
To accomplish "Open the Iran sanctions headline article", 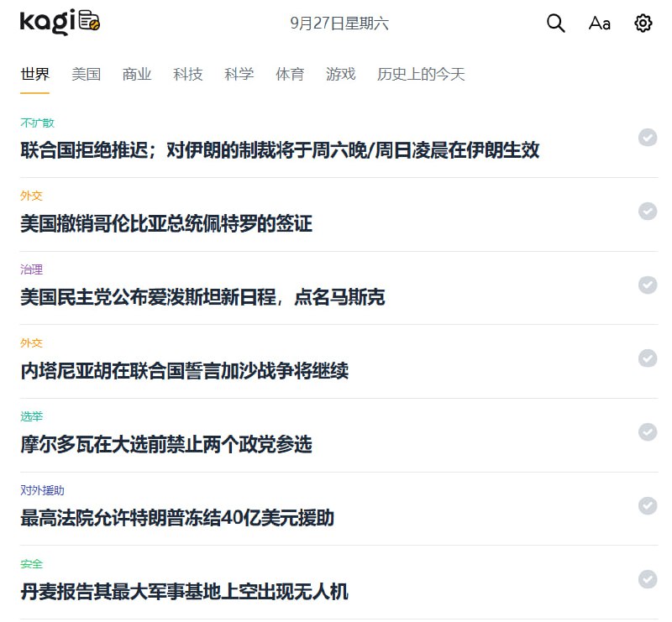I will pos(281,151).
